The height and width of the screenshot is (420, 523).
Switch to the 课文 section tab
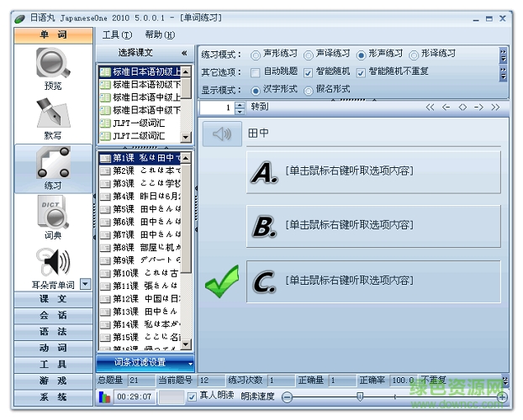coord(53,299)
